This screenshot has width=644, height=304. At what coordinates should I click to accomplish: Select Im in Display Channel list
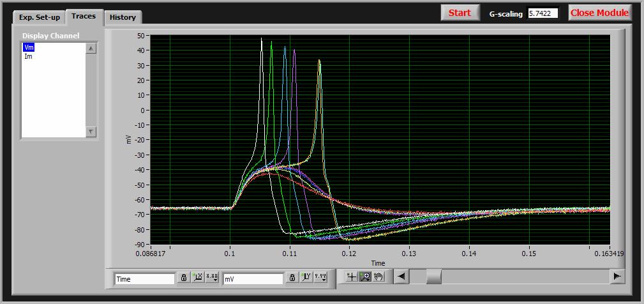pos(29,56)
